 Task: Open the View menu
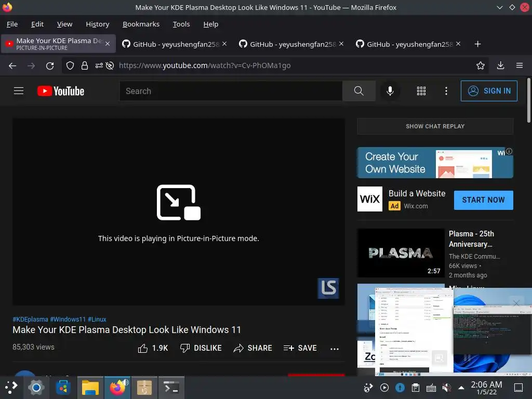click(64, 24)
